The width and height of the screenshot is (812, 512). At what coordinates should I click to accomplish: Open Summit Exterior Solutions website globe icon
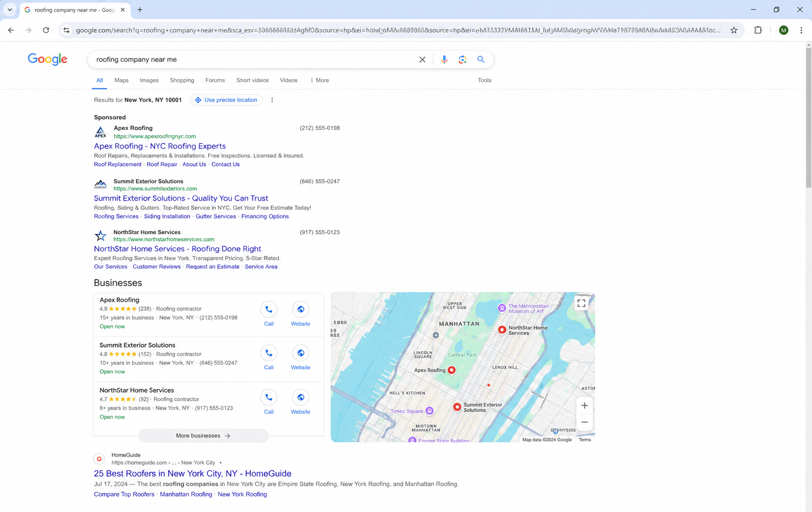pos(300,353)
